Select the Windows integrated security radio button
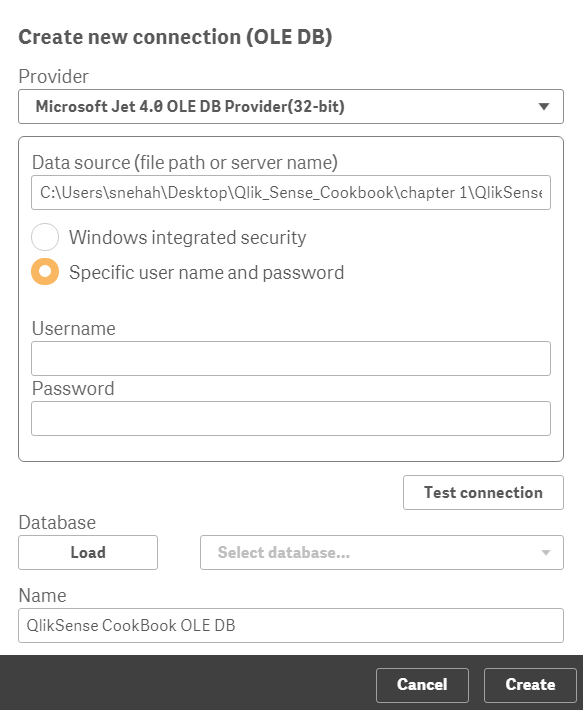 [x=45, y=237]
